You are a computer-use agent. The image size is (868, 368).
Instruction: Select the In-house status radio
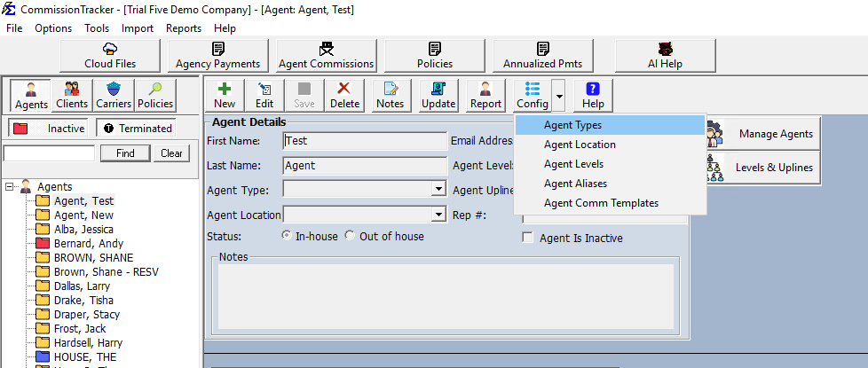[x=287, y=236]
